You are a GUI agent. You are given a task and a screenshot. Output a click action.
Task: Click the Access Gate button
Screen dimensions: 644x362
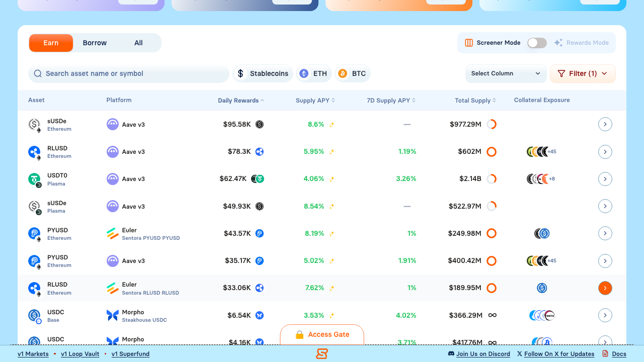(x=322, y=335)
